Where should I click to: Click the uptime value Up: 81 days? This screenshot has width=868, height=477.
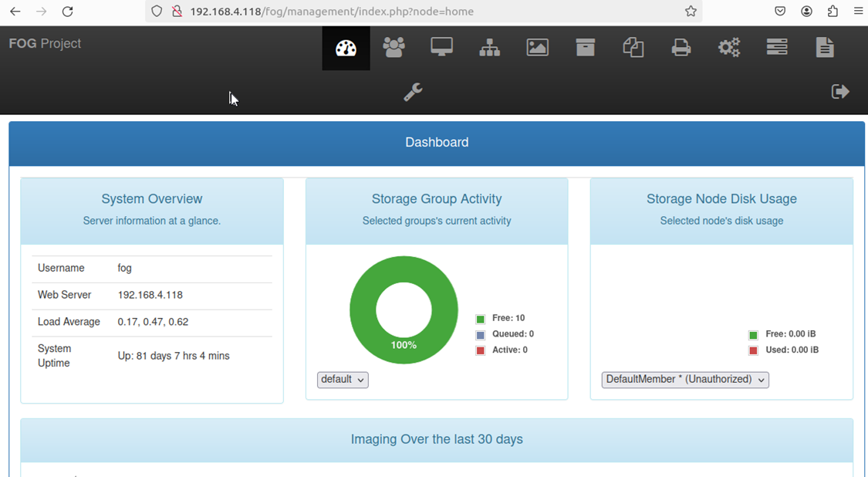point(174,356)
